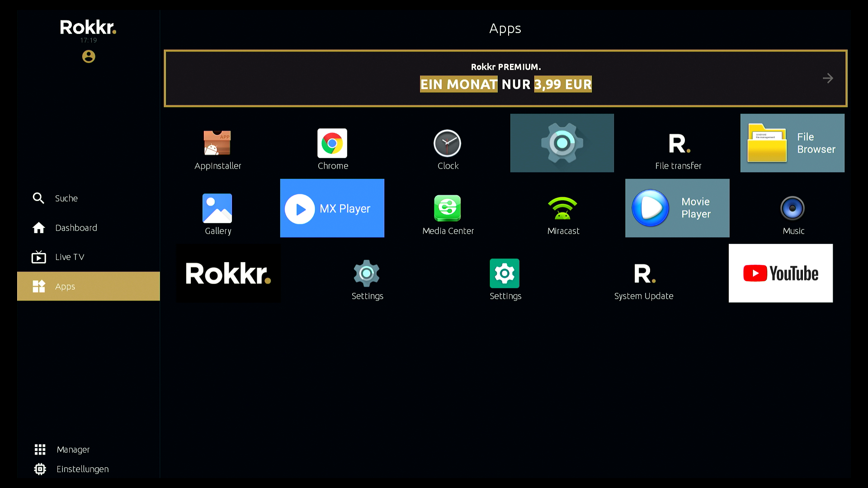Click the user profile icon
This screenshot has height=488, width=868.
[x=89, y=56]
